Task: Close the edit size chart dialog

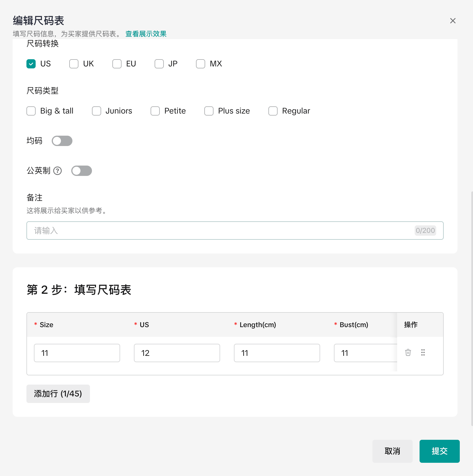Action: pos(453,21)
